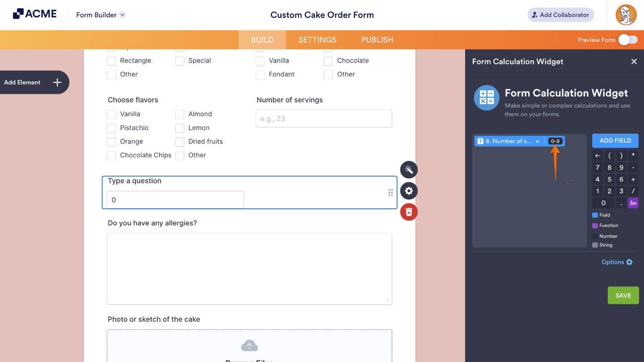Insert a multiplication operator from the keypad

[x=633, y=155]
